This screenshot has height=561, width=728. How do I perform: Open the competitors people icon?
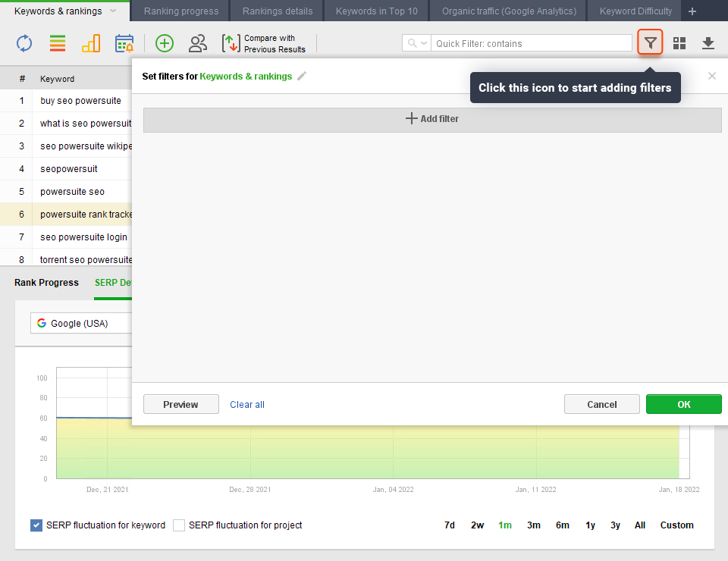tap(198, 44)
